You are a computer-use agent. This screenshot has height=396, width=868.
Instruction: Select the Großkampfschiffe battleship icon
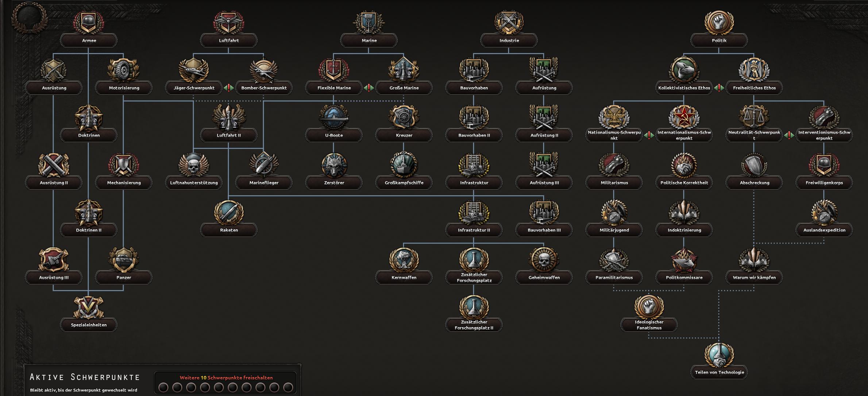[x=404, y=165]
